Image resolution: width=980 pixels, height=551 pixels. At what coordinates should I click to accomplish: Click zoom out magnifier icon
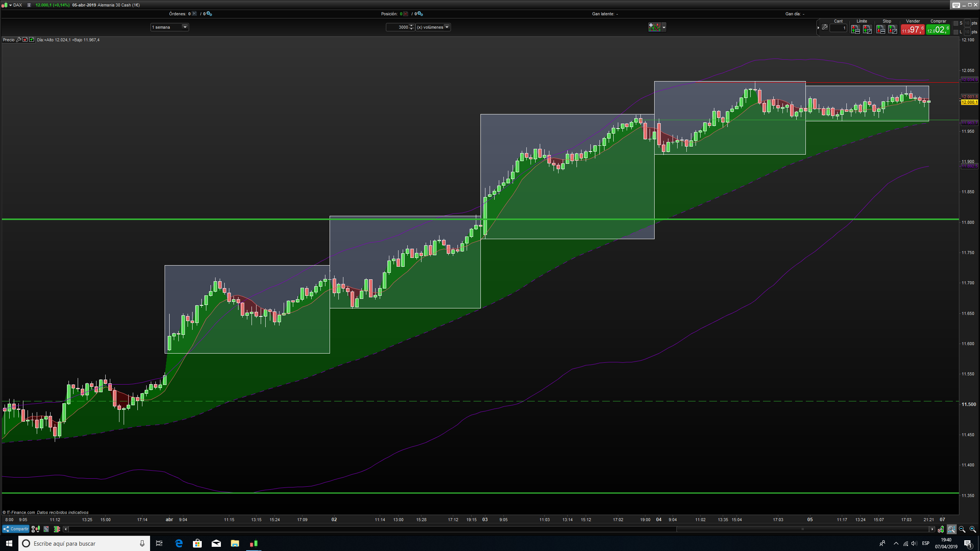tap(962, 529)
